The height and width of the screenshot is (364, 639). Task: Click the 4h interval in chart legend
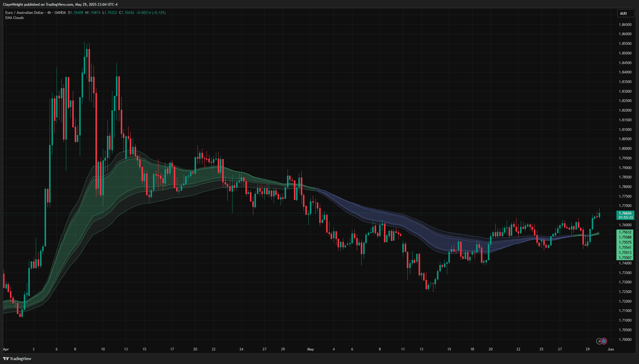[x=49, y=13]
